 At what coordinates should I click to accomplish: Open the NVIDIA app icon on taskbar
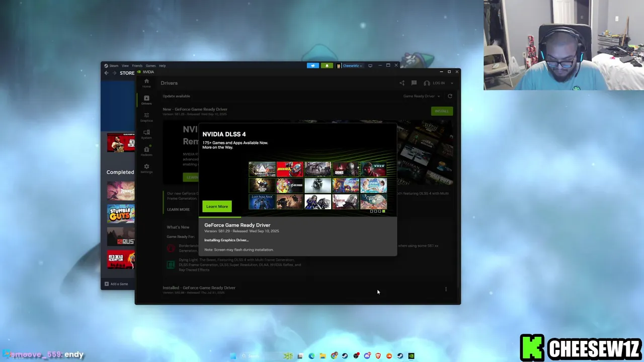click(x=411, y=356)
